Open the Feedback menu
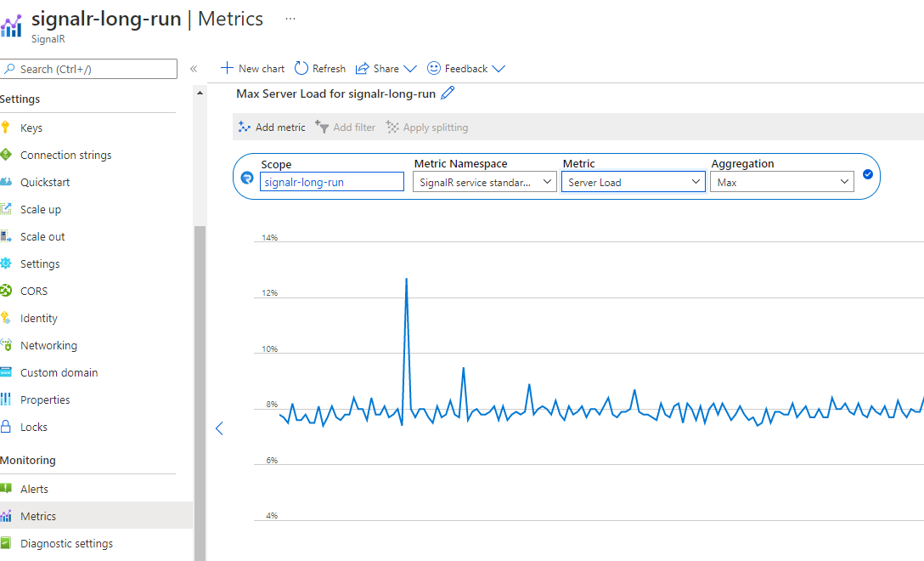Viewport: 924px width, 561px height. click(x=465, y=68)
